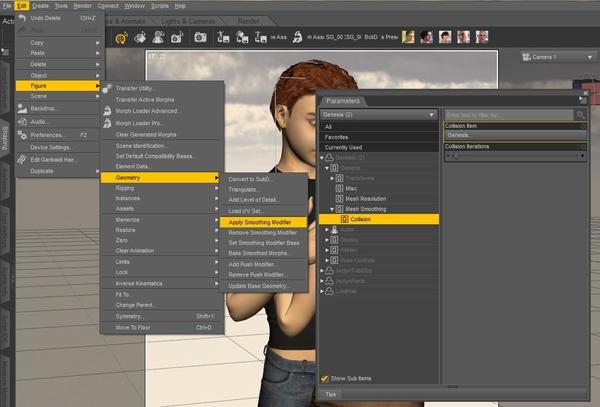Expand the Actor tree node
The width and height of the screenshot is (600, 407).
click(327, 230)
